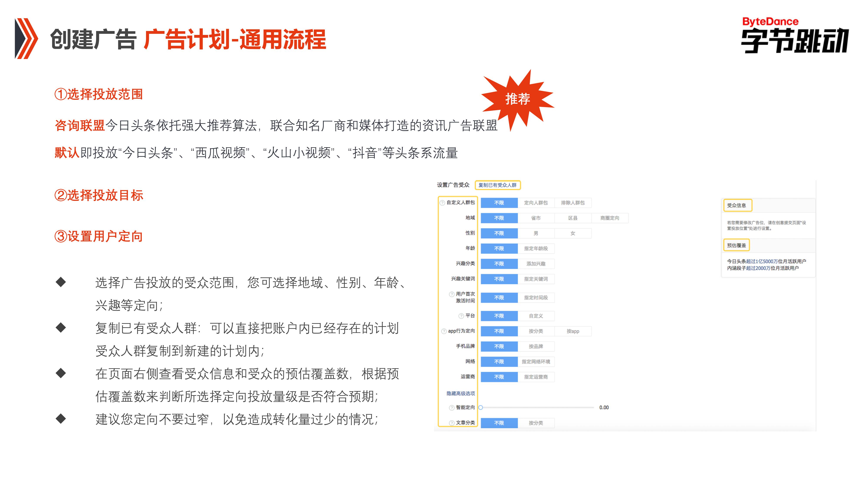Click help icon next to 文章分类
Image resolution: width=868 pixels, height=488 pixels.
click(x=452, y=423)
